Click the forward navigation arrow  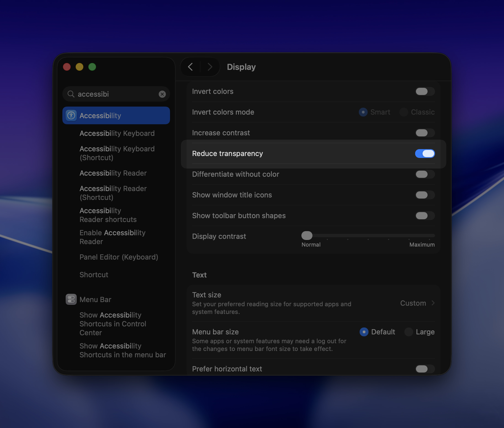[x=210, y=67]
